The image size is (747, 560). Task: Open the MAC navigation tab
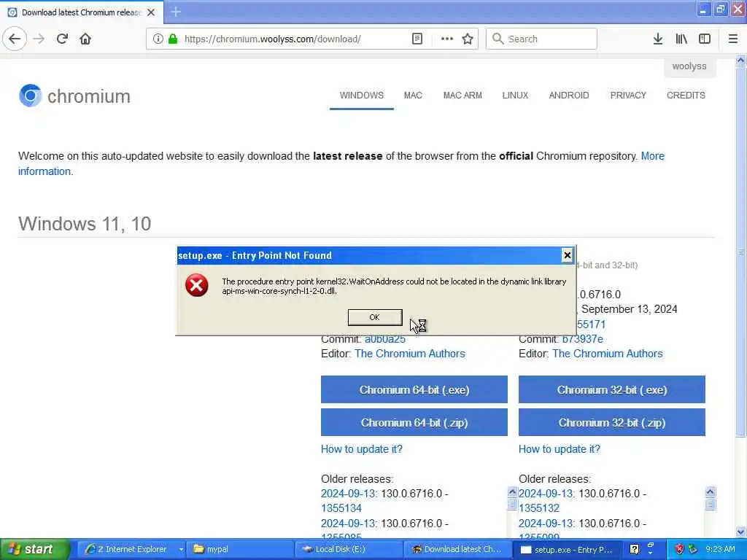point(413,96)
